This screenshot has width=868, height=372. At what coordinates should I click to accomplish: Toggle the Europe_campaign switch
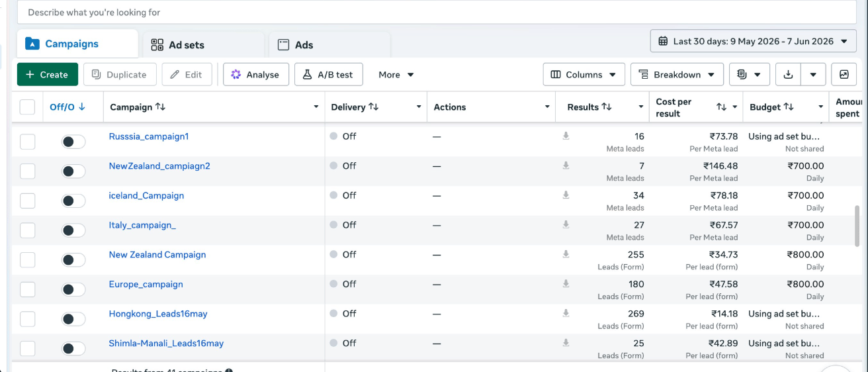pyautogui.click(x=73, y=289)
